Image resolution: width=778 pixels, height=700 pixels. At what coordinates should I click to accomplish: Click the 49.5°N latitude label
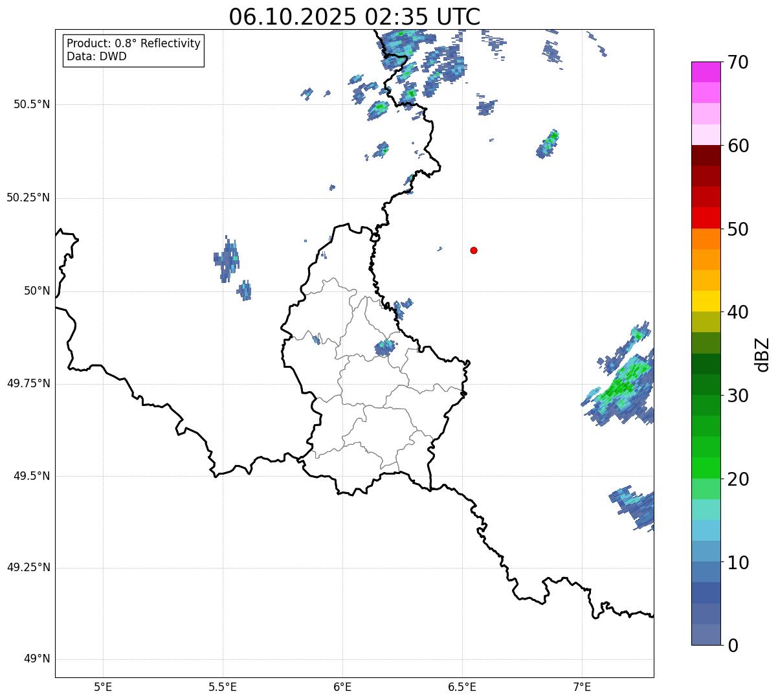[32, 476]
